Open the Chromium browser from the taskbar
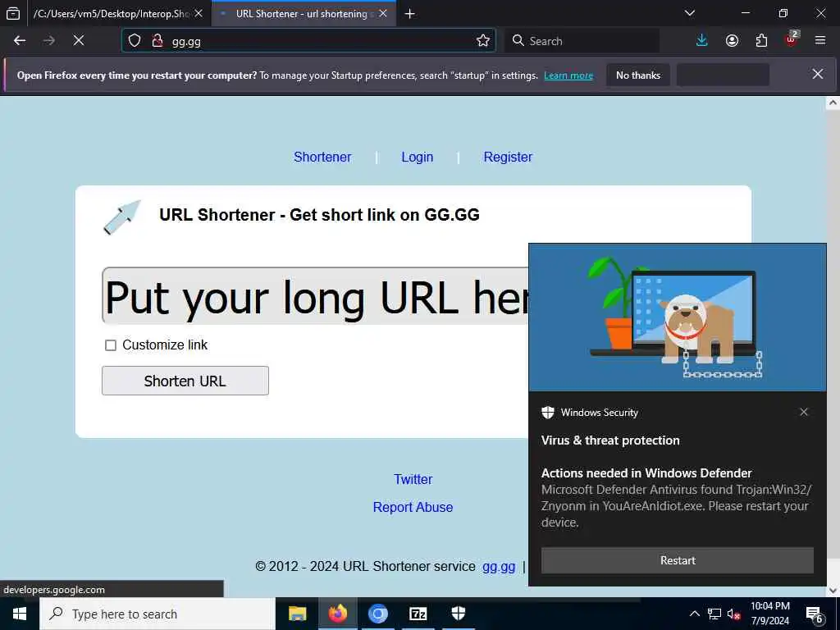This screenshot has width=840, height=630. pyautogui.click(x=377, y=614)
